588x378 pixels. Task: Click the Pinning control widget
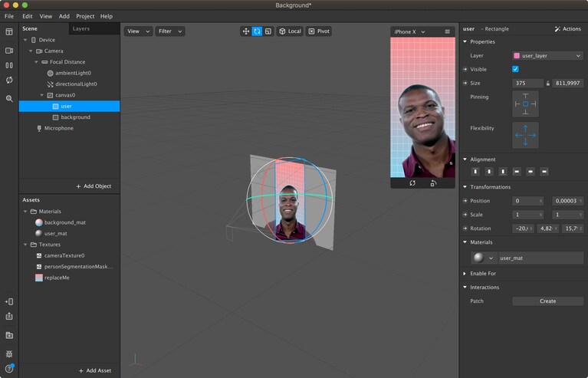525,104
